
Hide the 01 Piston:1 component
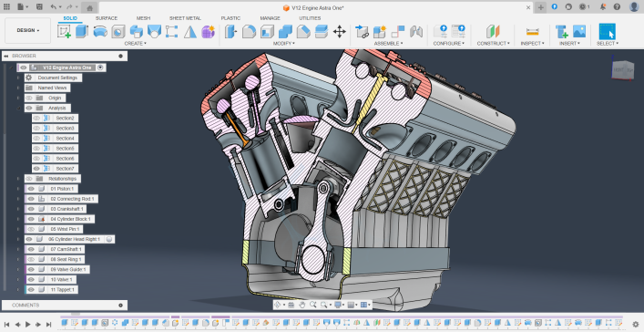coord(31,189)
